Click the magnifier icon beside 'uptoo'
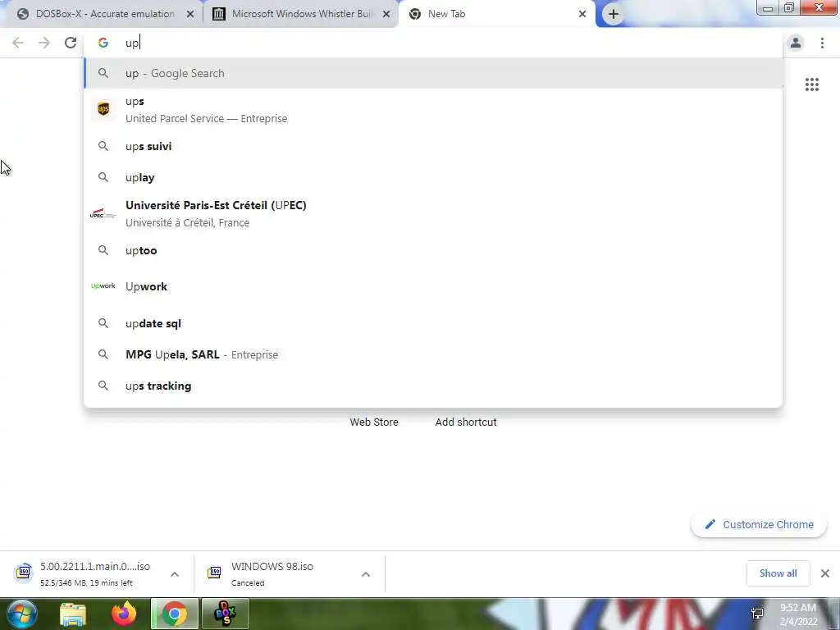This screenshot has height=630, width=840. [103, 250]
